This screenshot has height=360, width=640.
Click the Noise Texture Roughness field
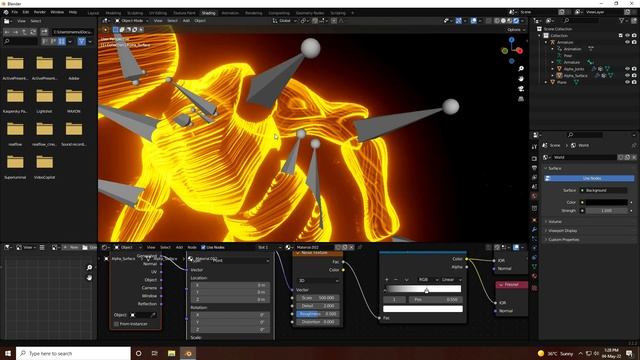pos(319,314)
